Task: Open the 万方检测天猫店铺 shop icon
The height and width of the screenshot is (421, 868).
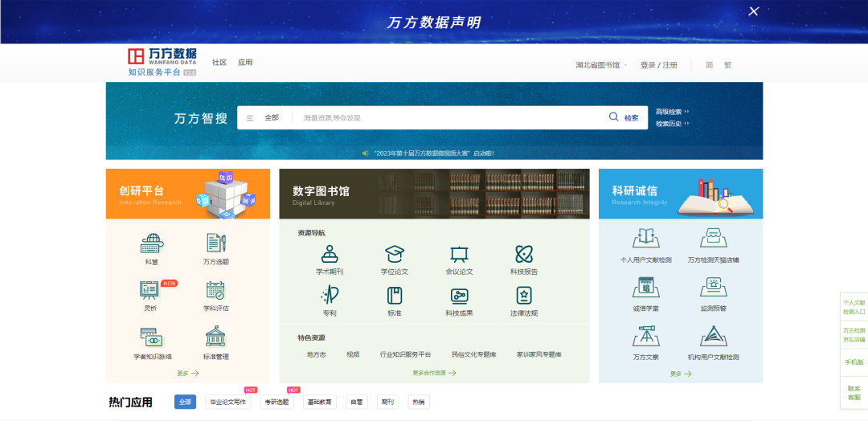Action: [x=714, y=239]
